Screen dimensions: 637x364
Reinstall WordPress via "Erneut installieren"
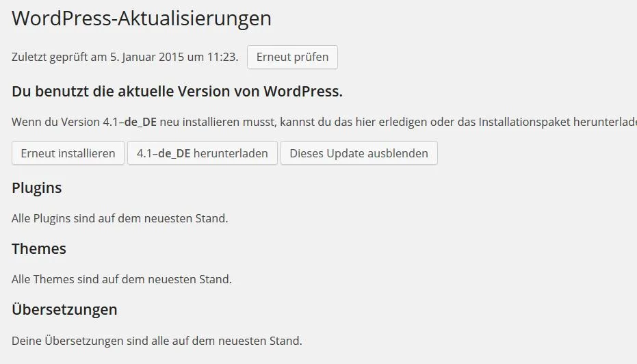point(68,153)
